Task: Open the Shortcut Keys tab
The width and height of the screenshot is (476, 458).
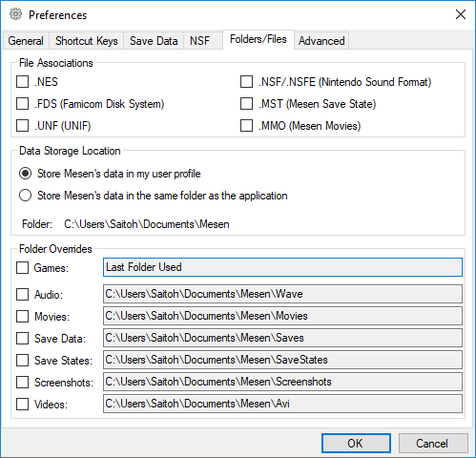Action: coord(86,41)
